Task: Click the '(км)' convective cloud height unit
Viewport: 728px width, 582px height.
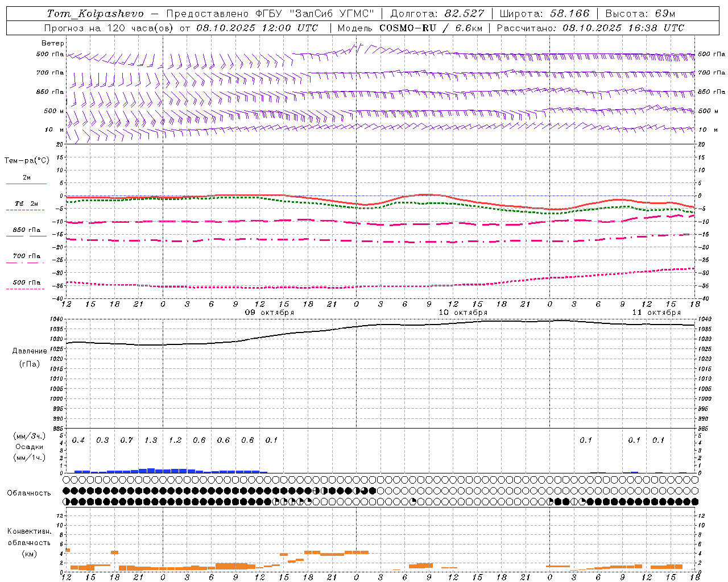Action: pyautogui.click(x=30, y=554)
